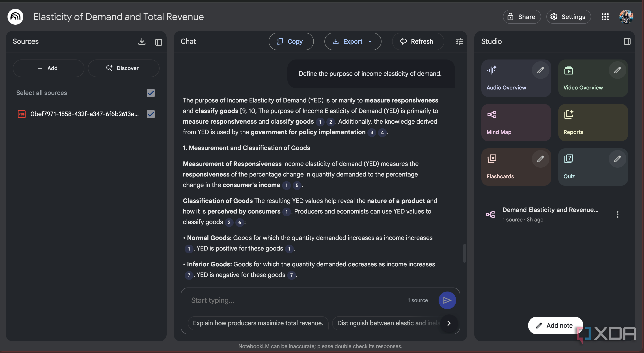Create a Mind Map
Image resolution: width=644 pixels, height=353 pixels.
[x=516, y=123]
